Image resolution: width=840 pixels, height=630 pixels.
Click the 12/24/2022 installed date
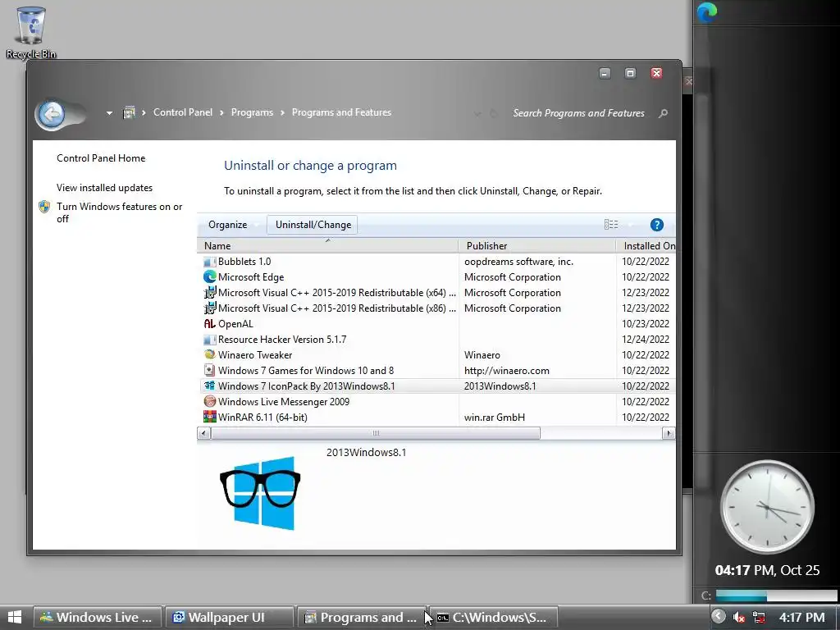(646, 339)
